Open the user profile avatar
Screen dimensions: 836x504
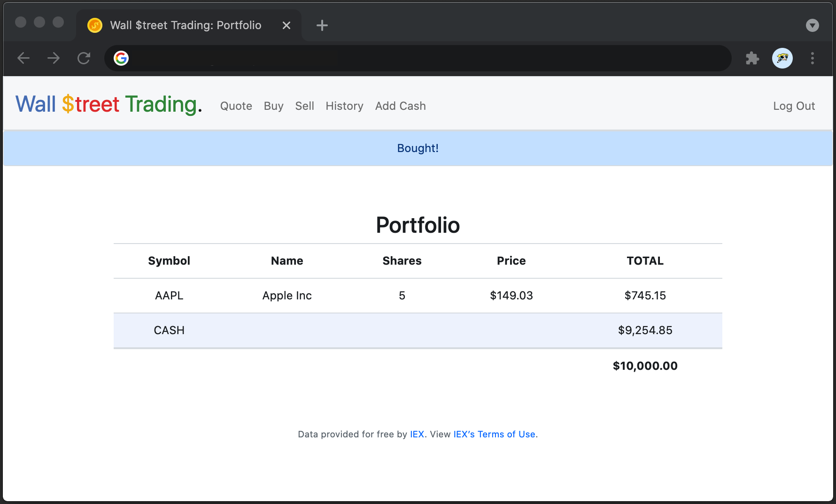[782, 58]
